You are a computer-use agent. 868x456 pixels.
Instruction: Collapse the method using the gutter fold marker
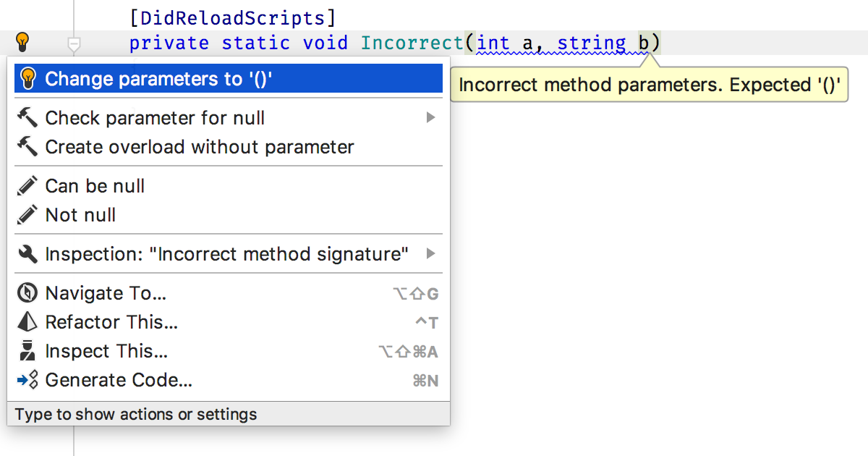[72, 45]
